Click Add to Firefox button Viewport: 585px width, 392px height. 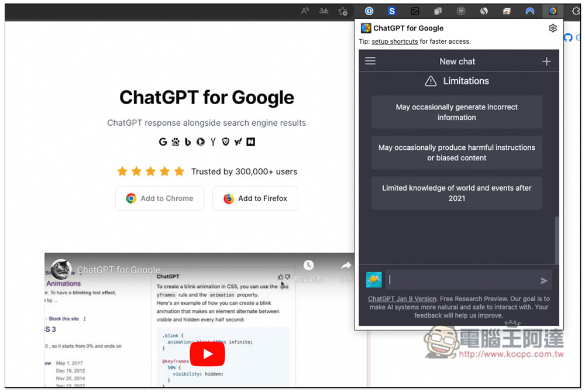click(x=255, y=198)
